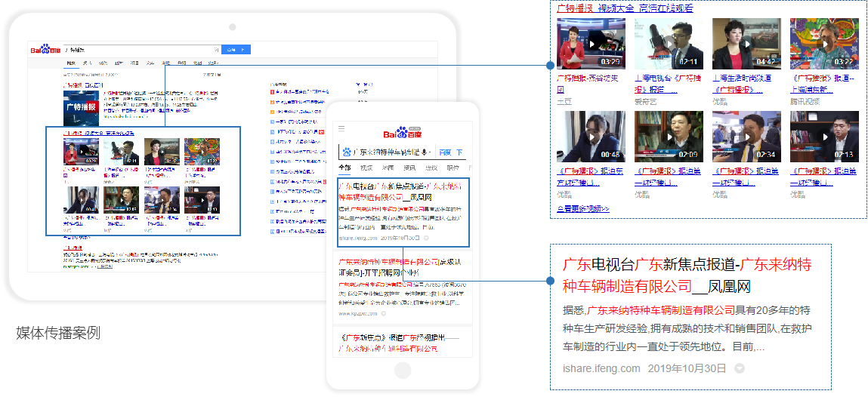Play the 04:42 video in enlarged panel

point(747,44)
